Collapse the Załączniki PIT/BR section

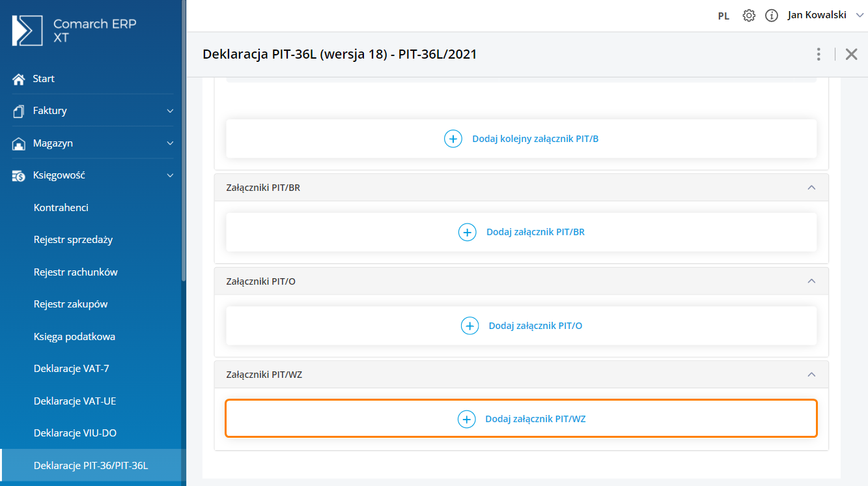tap(811, 188)
